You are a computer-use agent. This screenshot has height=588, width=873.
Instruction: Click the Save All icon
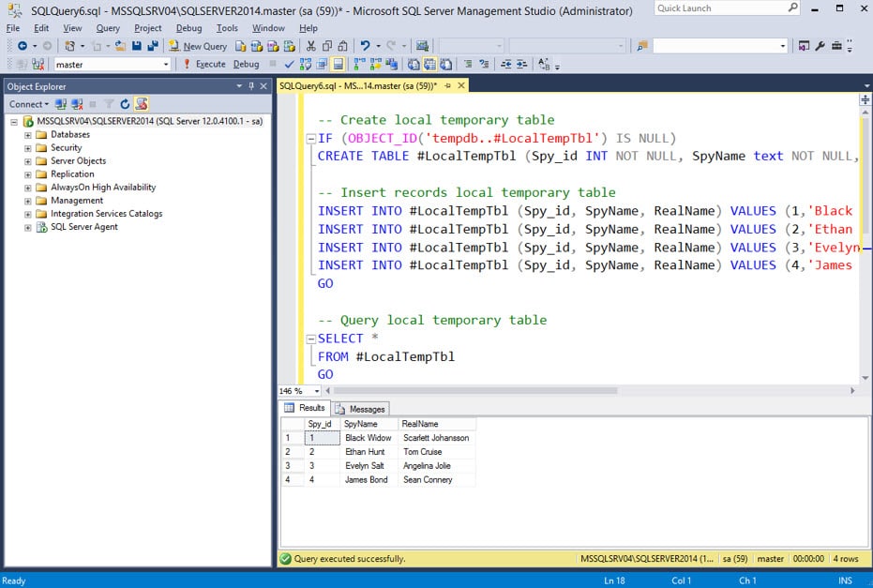click(x=153, y=46)
